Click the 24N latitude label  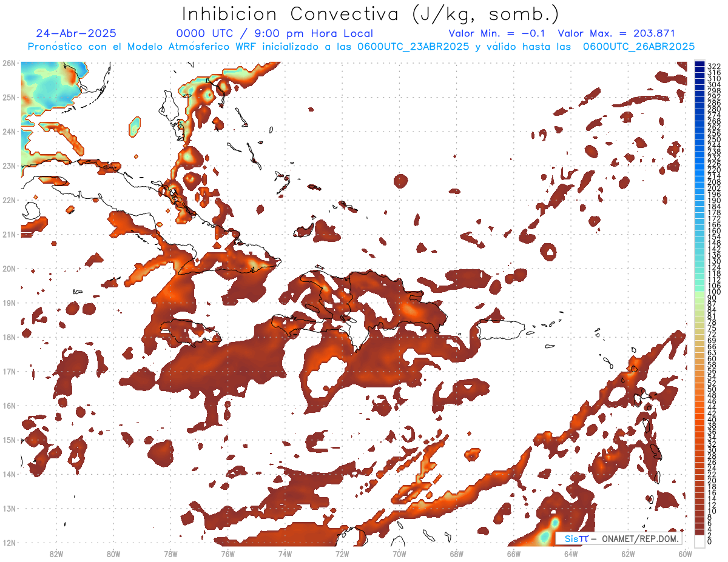pyautogui.click(x=8, y=132)
